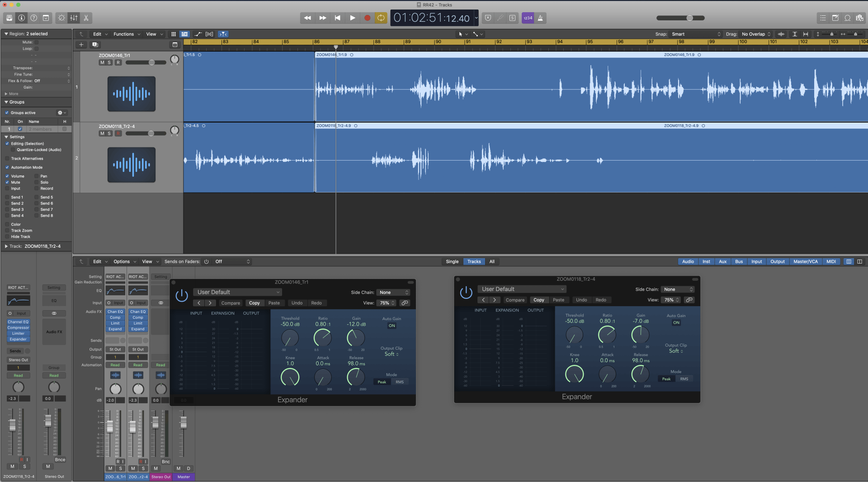868x482 pixels.
Task: Toggle the Automation Mode checkbox
Action: tap(7, 167)
